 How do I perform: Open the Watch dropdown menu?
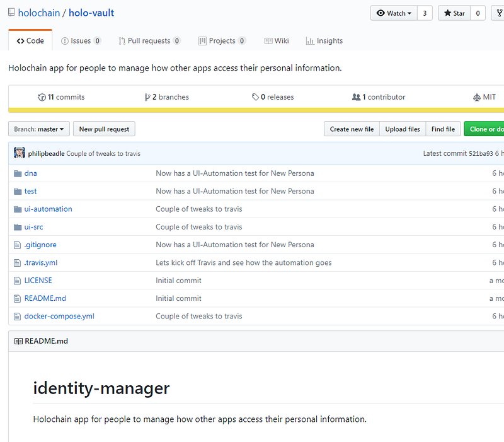(394, 13)
